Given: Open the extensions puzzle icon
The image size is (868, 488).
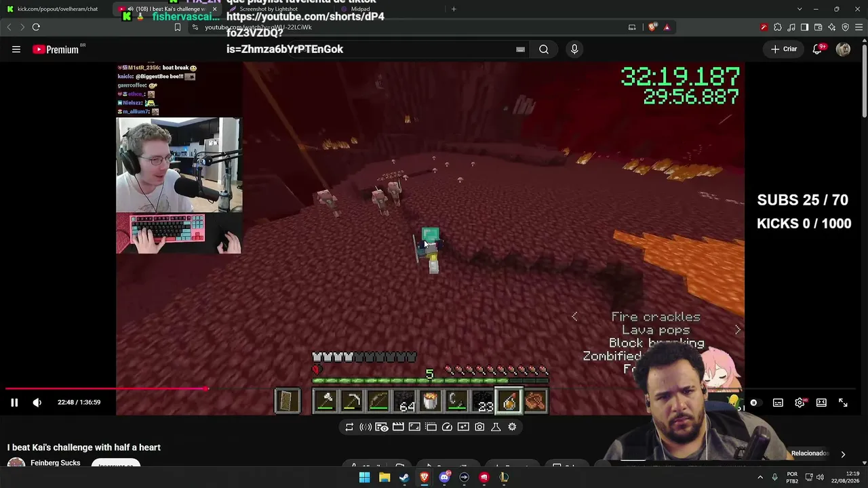Looking at the screenshot, I should click(778, 27).
